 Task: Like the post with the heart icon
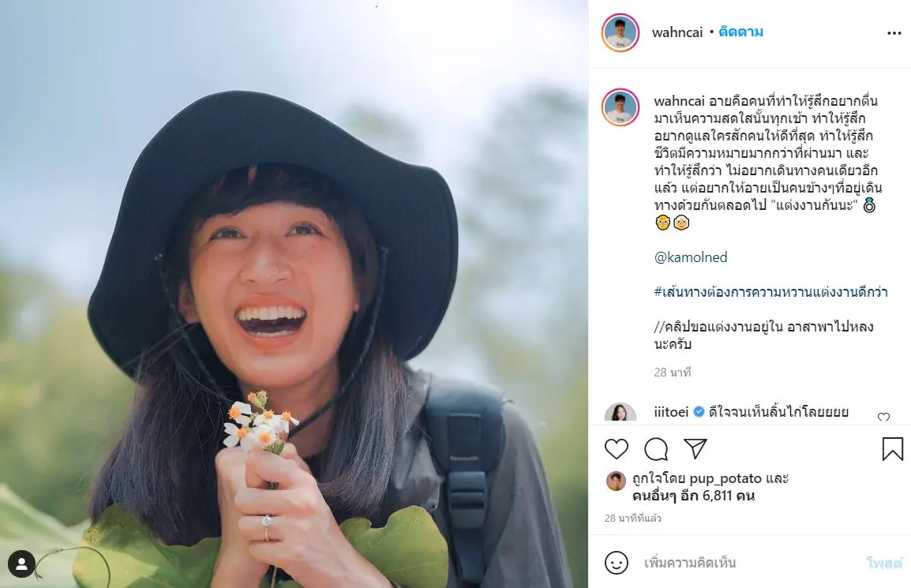tap(617, 449)
